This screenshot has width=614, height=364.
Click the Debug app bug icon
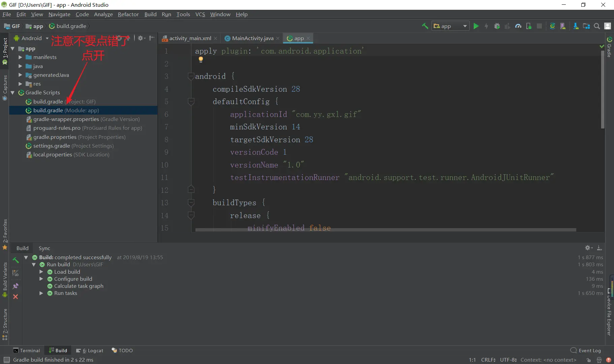click(497, 26)
